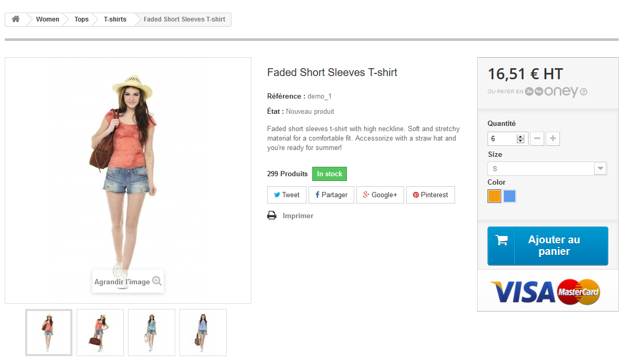Share product with Partager Facebook button
Image resolution: width=624 pixels, height=364 pixels.
click(331, 195)
